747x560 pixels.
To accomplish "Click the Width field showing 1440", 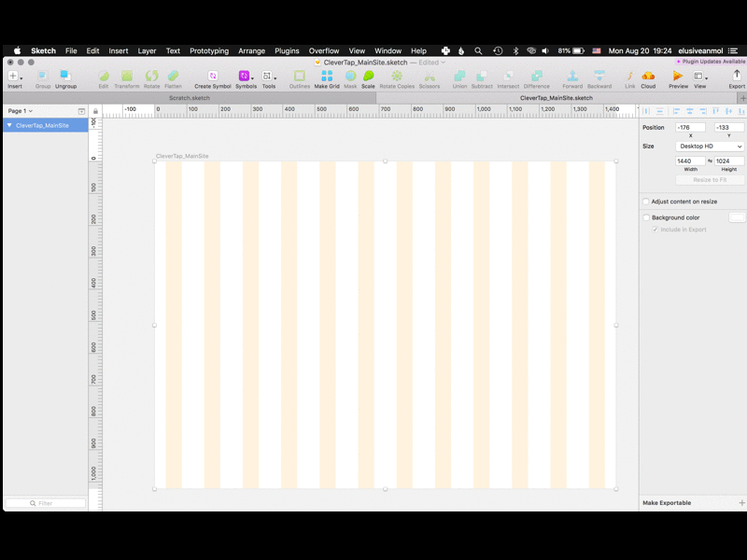I will (690, 161).
